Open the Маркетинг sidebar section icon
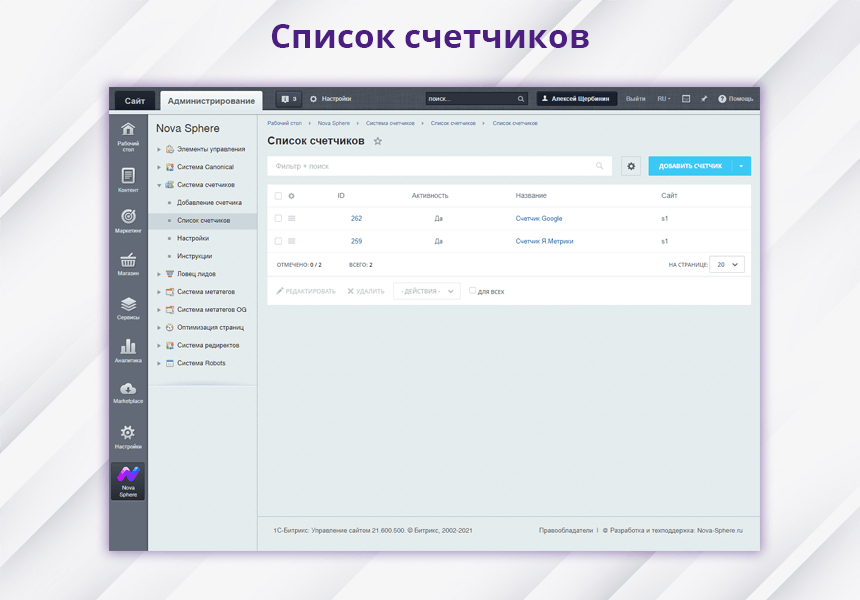The image size is (860, 600). (x=127, y=215)
